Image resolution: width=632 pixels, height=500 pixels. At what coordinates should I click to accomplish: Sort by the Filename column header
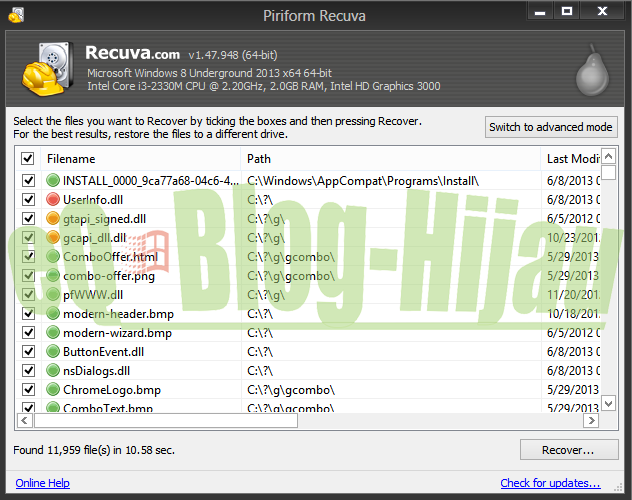pos(141,159)
